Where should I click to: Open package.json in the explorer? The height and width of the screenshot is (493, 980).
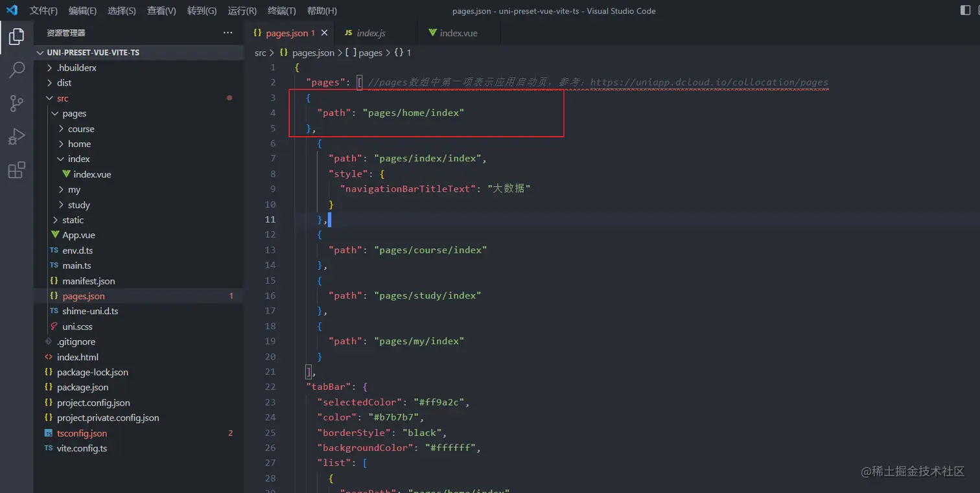(82, 387)
